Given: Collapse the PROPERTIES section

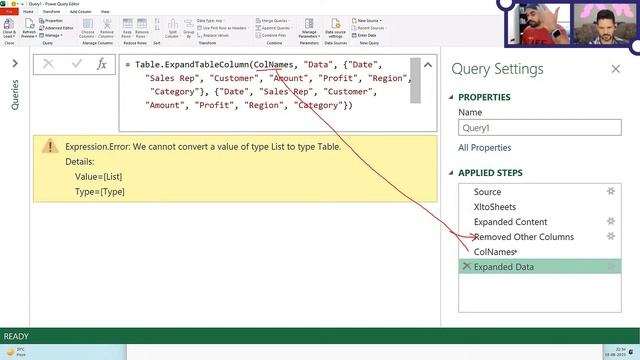Looking at the screenshot, I should pyautogui.click(x=451, y=97).
